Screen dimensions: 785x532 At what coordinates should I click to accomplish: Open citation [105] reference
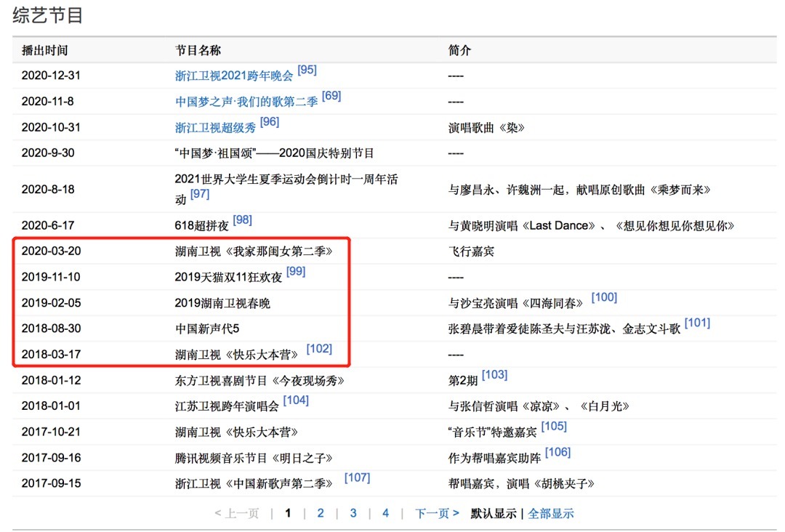click(554, 427)
